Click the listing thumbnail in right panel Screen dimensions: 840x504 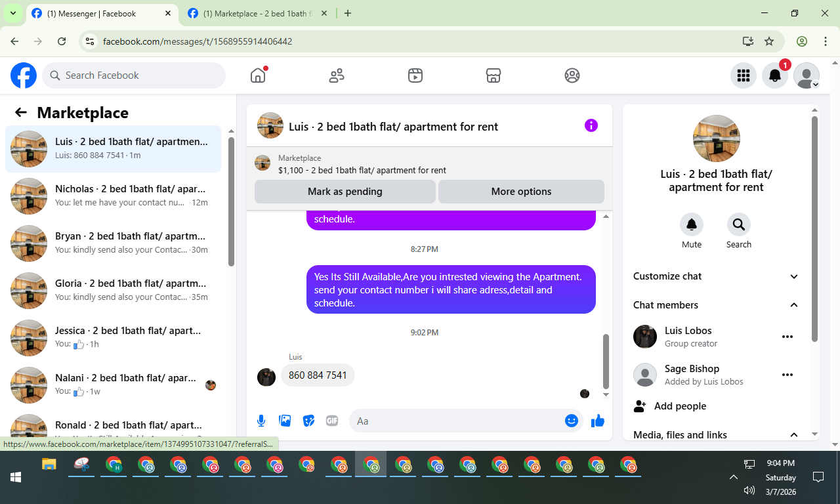click(x=717, y=138)
